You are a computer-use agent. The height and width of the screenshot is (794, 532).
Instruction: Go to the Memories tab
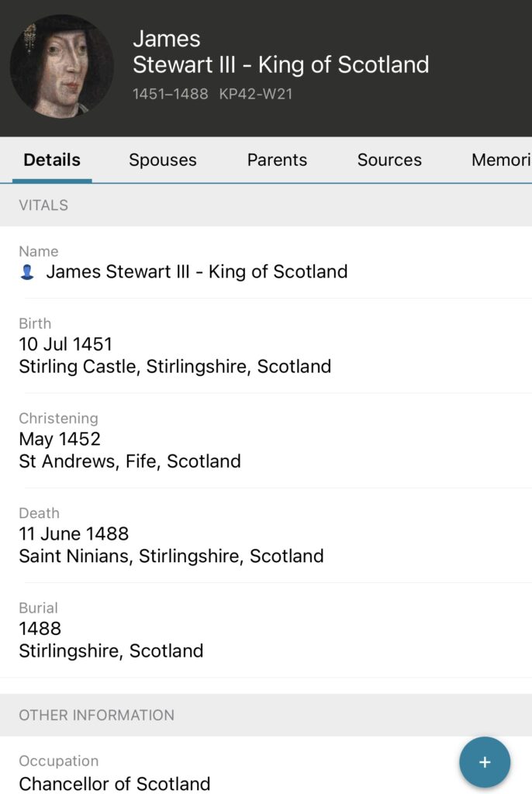(500, 160)
